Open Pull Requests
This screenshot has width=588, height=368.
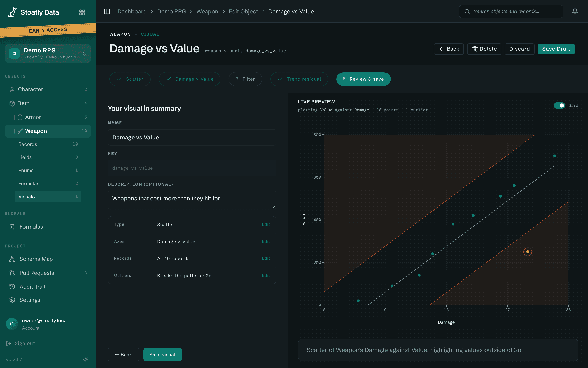pos(48,273)
